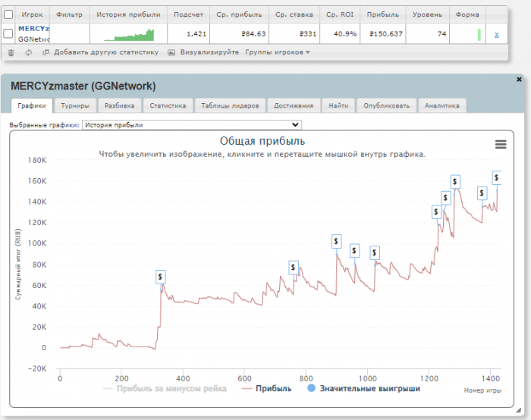Toggle Прибыль за минусом рейка legend series

165,388
